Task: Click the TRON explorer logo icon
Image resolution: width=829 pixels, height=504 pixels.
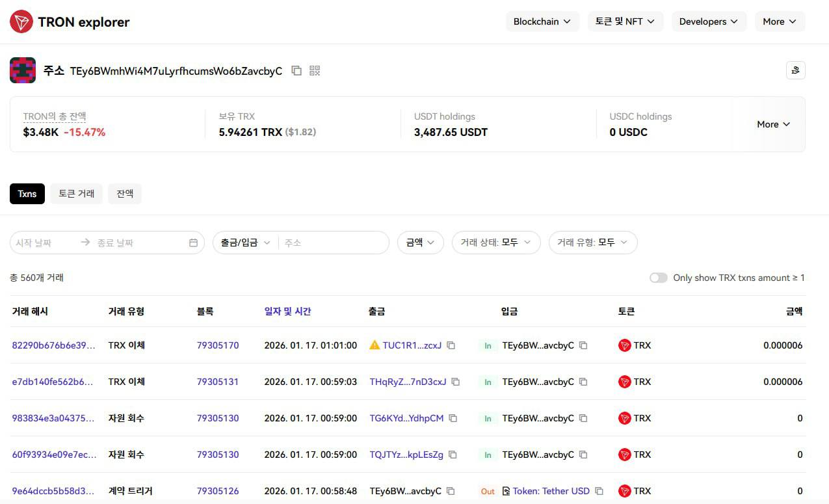Action: coord(21,21)
